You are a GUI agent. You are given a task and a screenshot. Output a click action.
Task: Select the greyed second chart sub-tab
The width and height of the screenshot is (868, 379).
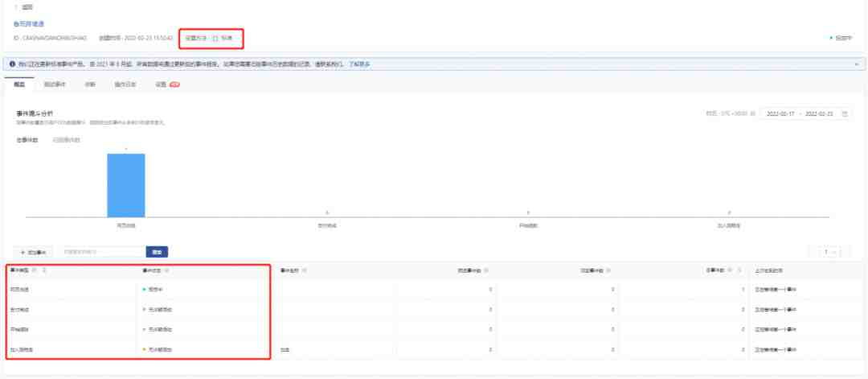click(x=66, y=140)
